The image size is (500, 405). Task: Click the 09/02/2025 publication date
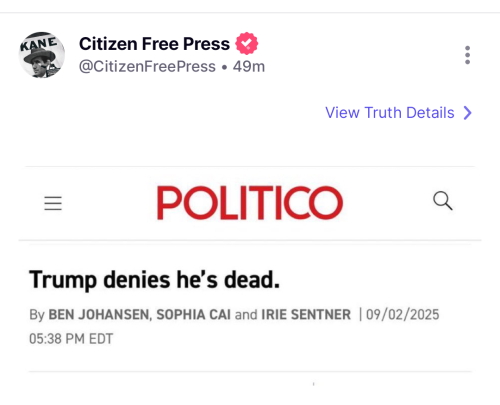pyautogui.click(x=402, y=315)
